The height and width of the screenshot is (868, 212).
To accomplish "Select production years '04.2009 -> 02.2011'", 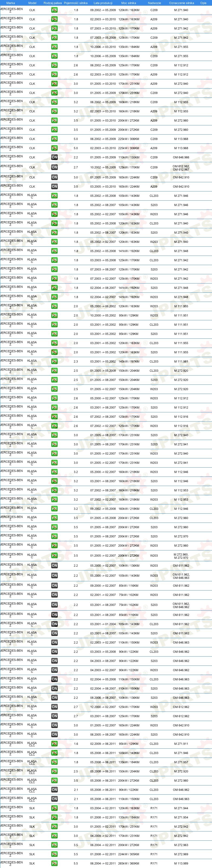I will click(103, 836).
